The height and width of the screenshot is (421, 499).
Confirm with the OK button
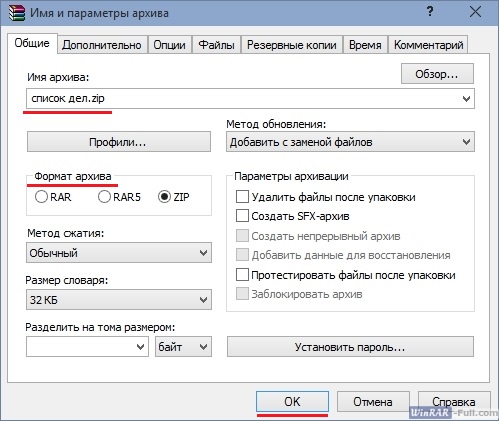point(292,402)
